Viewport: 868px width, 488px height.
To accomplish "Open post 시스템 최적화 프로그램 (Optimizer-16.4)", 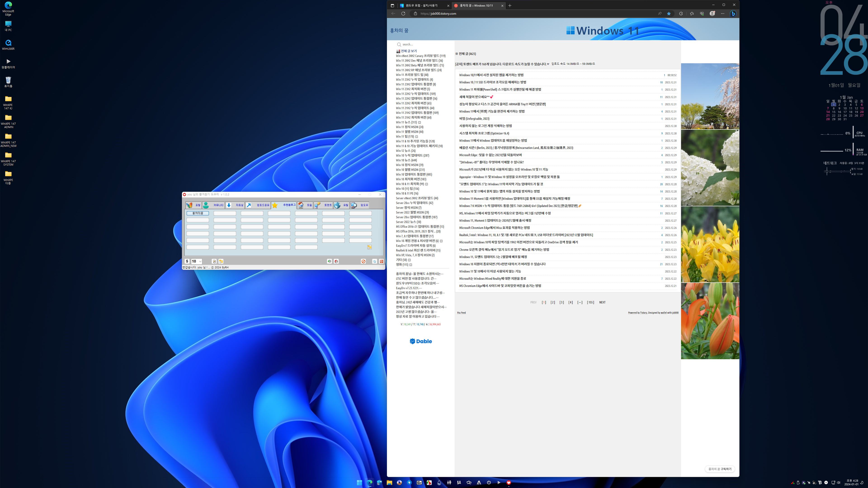I will pos(484,133).
